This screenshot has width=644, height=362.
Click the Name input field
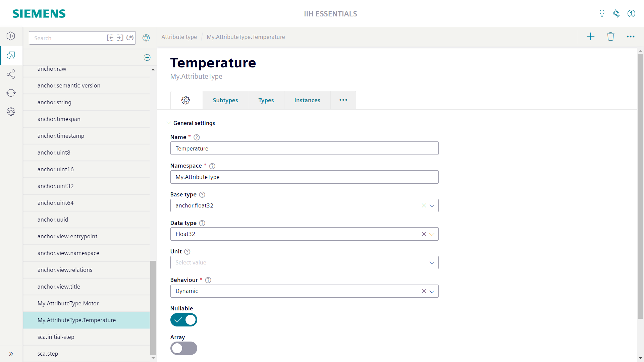pyautogui.click(x=304, y=148)
